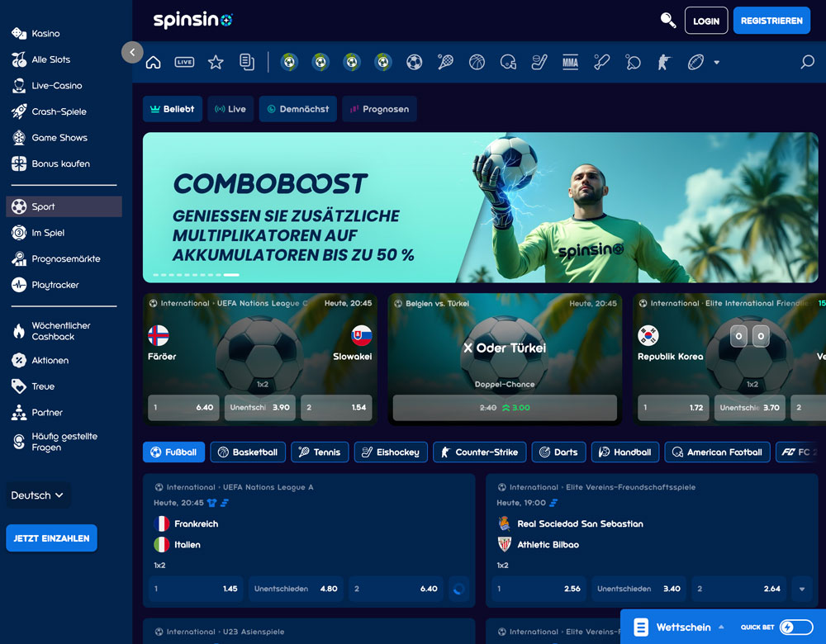This screenshot has height=644, width=826.
Task: Click the spinsino logo
Action: [192, 20]
